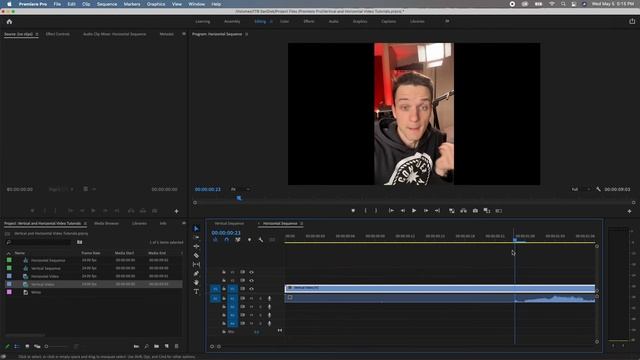640x360 pixels.
Task: Toggle V1 track output eye
Action: [251, 289]
